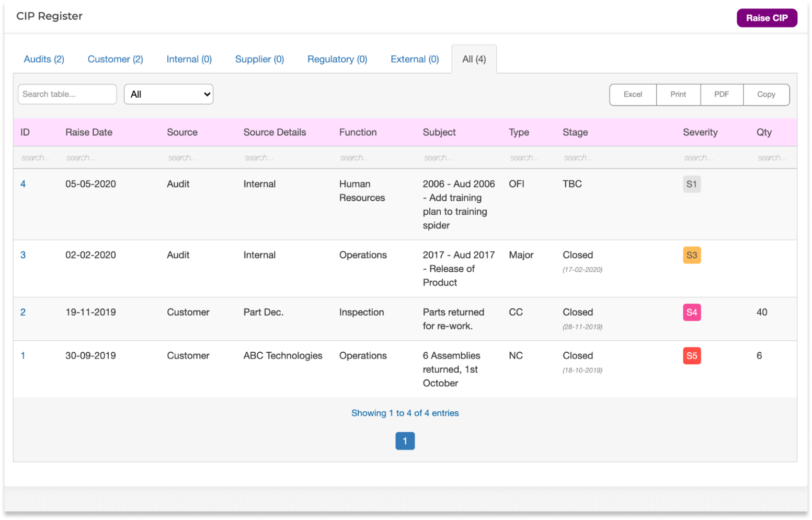Click the Subject column search field

click(438, 157)
